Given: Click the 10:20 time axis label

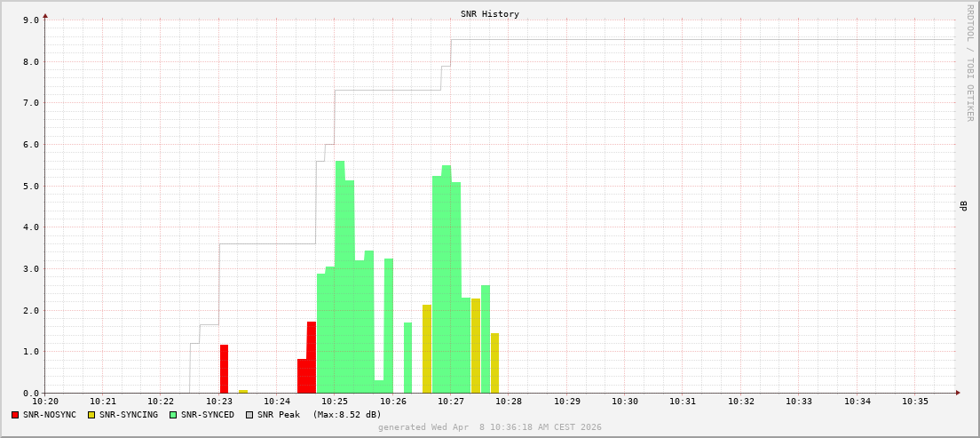Looking at the screenshot, I should click(x=44, y=402).
